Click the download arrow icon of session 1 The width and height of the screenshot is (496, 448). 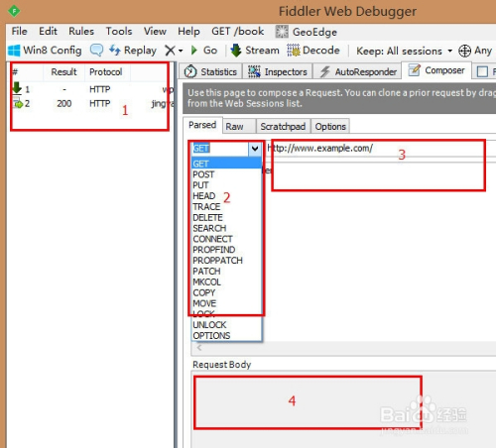17,88
